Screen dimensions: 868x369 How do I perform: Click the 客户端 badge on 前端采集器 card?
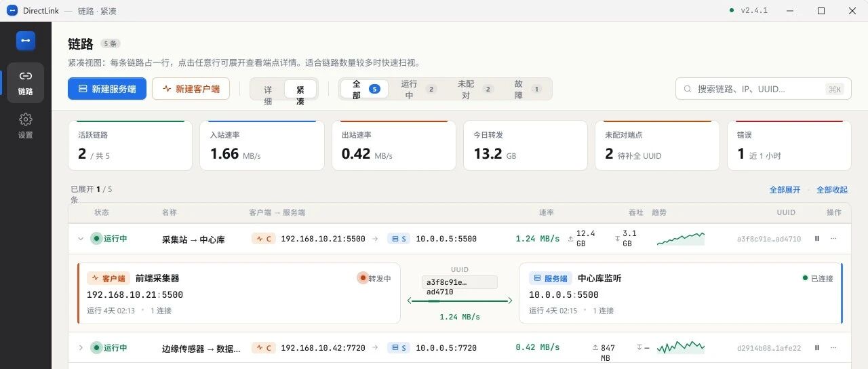[108, 278]
